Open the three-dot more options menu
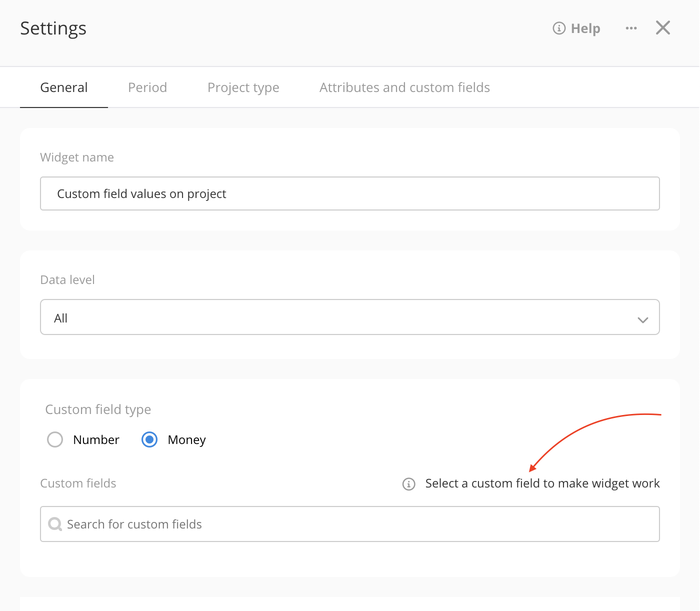Viewport: 700px width, 611px height. point(631,28)
